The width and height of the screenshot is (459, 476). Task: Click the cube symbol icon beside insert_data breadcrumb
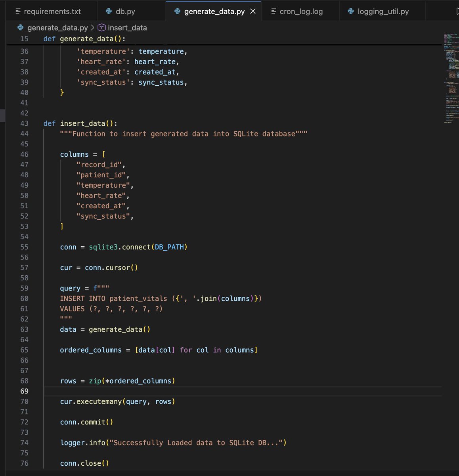point(101,28)
